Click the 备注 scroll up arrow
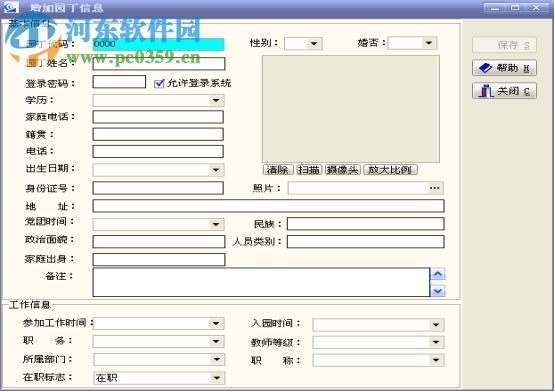This screenshot has height=392, width=555. [x=438, y=274]
